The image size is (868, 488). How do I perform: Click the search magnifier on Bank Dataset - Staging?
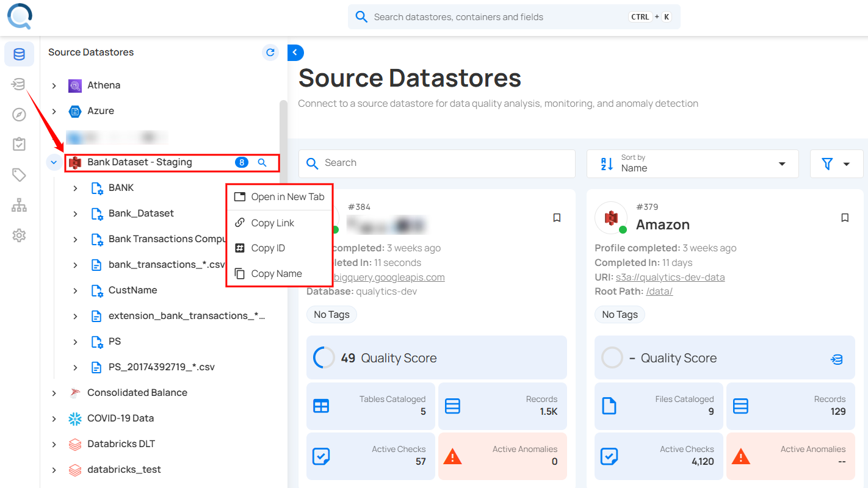263,162
